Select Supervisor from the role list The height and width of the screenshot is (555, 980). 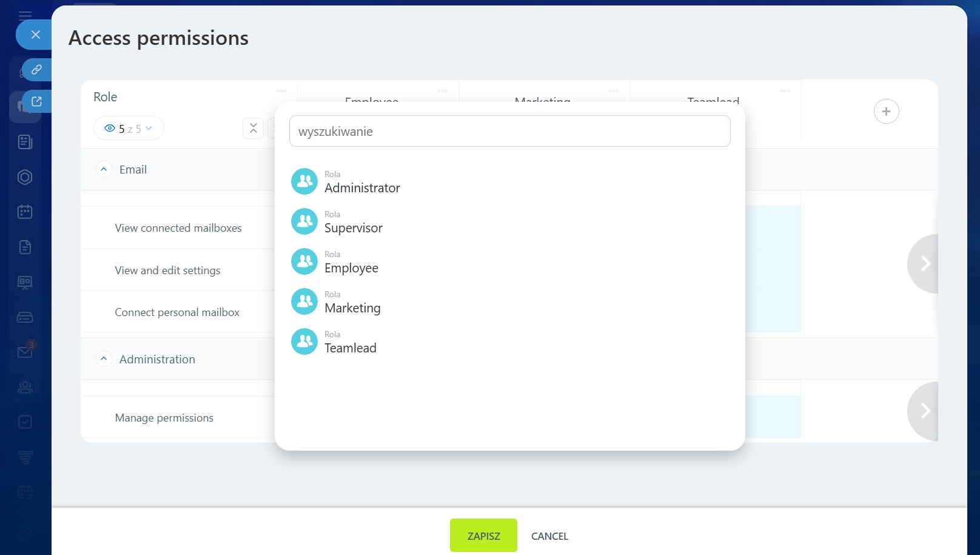353,228
